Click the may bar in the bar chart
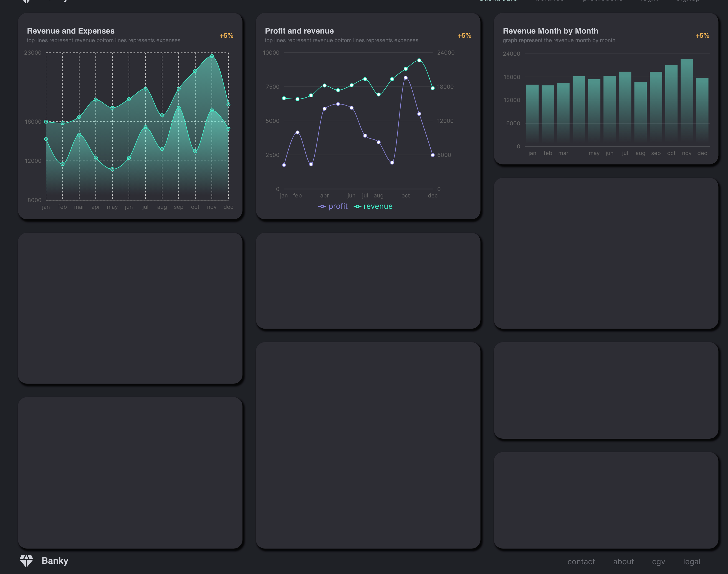728x574 pixels. click(594, 113)
